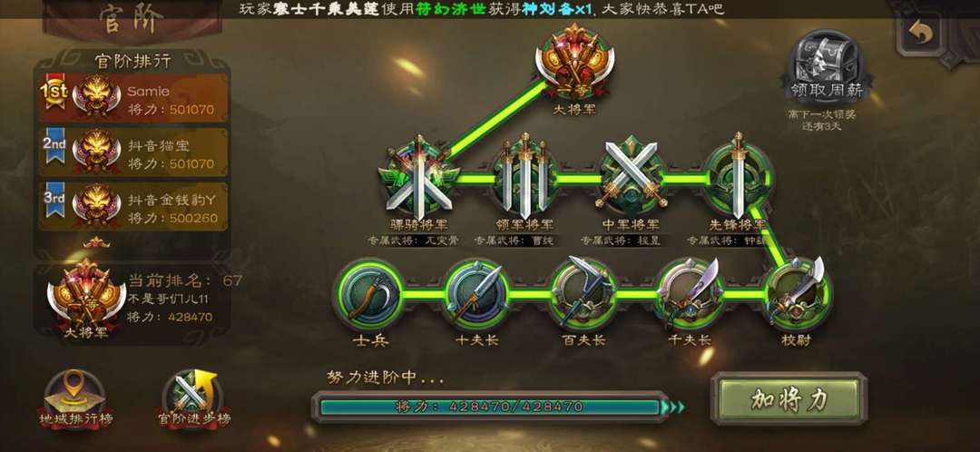Click the 士兵 sickle rank icon
Image resolution: width=980 pixels, height=452 pixels.
click(368, 294)
